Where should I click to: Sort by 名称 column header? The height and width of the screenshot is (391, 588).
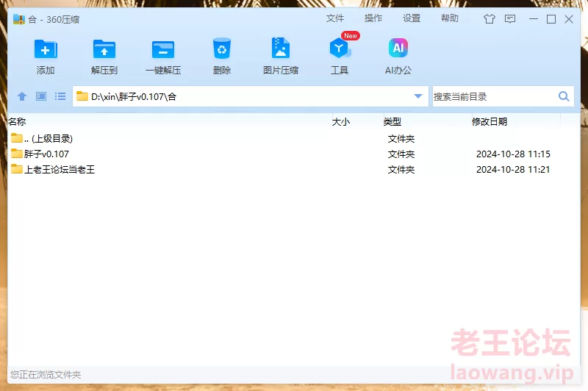(x=17, y=121)
